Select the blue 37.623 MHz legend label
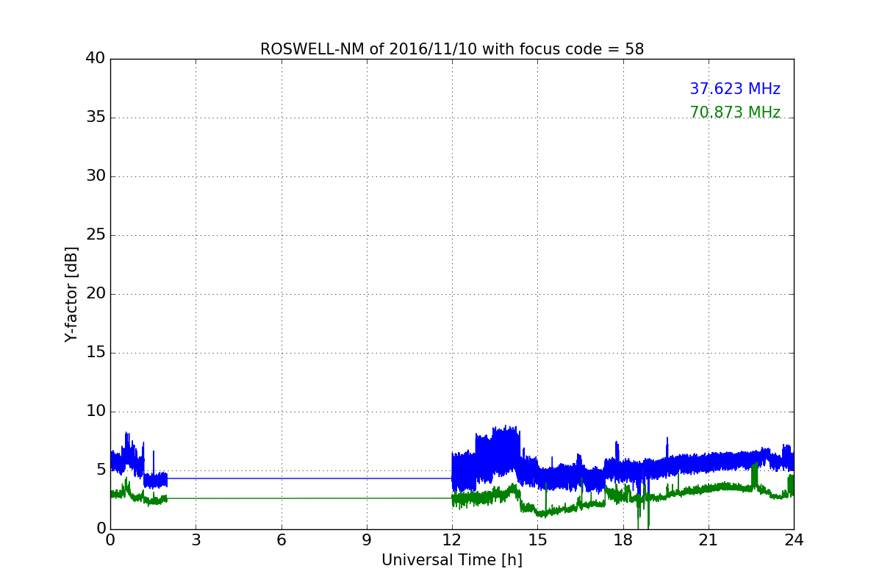882x588 pixels. [x=735, y=89]
